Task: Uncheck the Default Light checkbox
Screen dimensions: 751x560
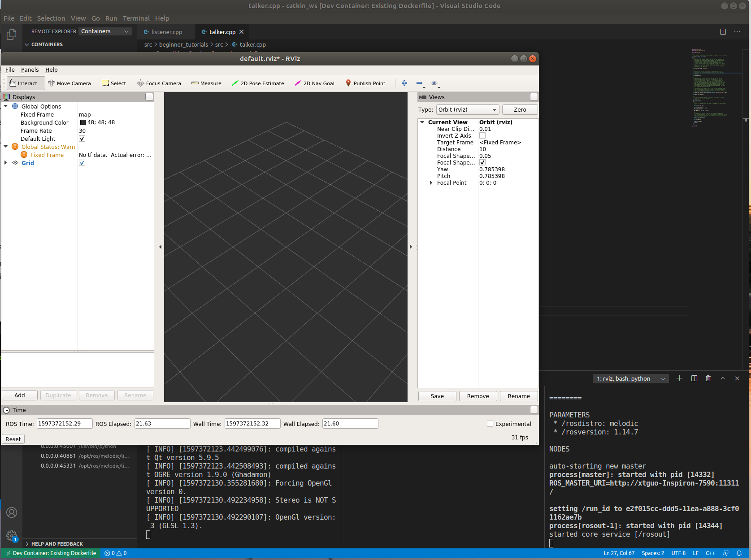Action: point(82,139)
